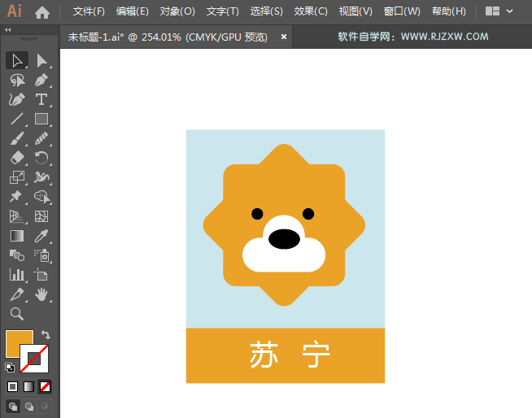Select the lion's right eye circle
Image resolution: width=532 pixels, height=418 pixels.
pos(308,214)
